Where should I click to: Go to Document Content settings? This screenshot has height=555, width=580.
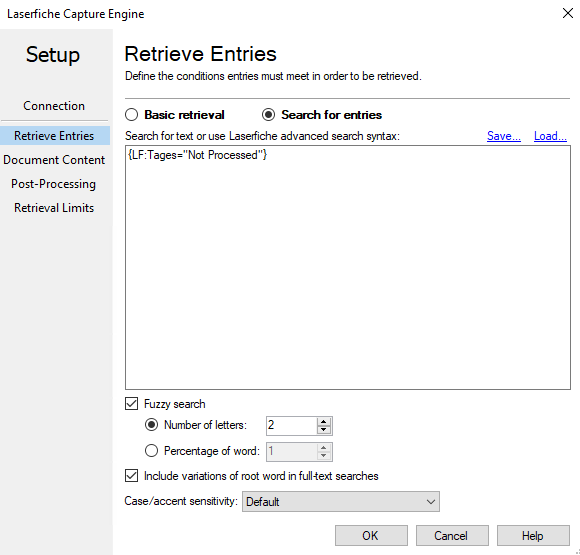coord(54,160)
